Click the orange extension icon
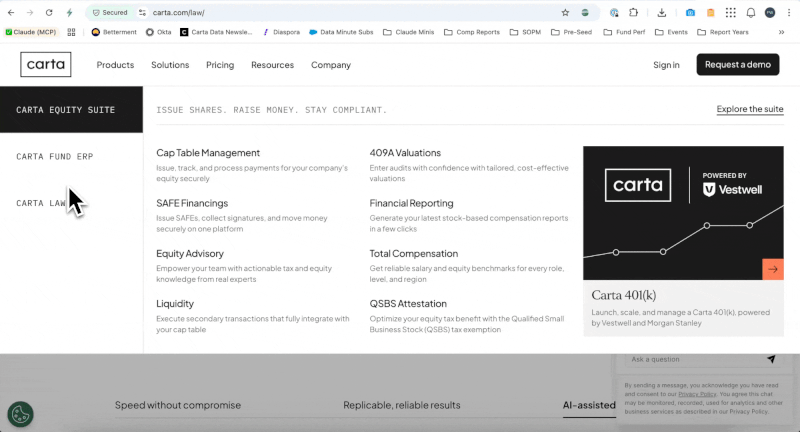Screen dimensions: 800x432 (x=710, y=13)
